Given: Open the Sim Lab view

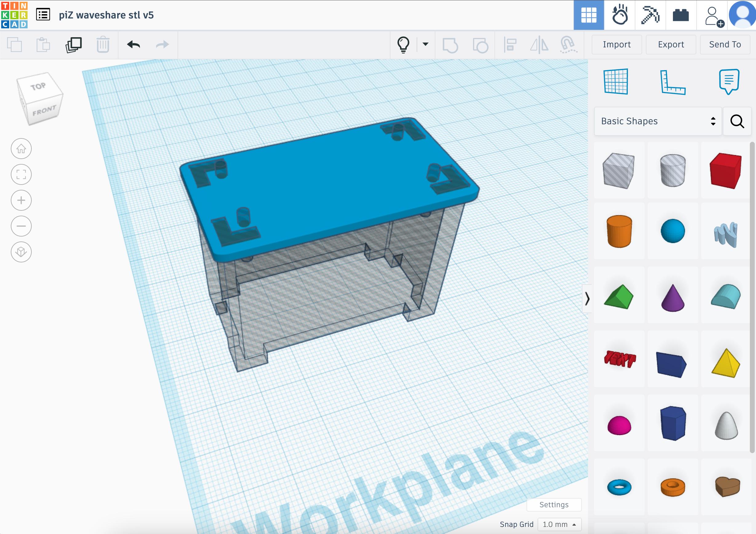Looking at the screenshot, I should pyautogui.click(x=620, y=15).
